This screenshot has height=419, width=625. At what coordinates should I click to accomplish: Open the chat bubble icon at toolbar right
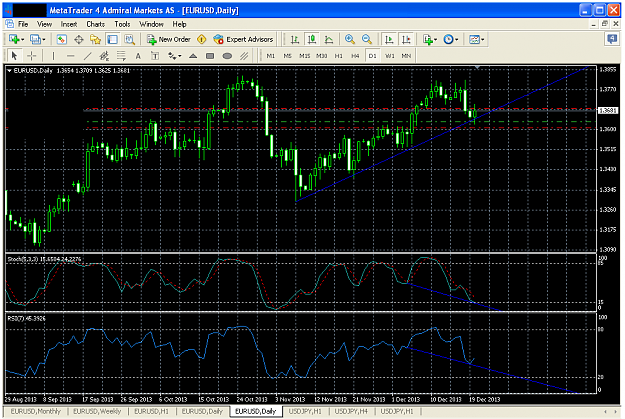[x=611, y=39]
